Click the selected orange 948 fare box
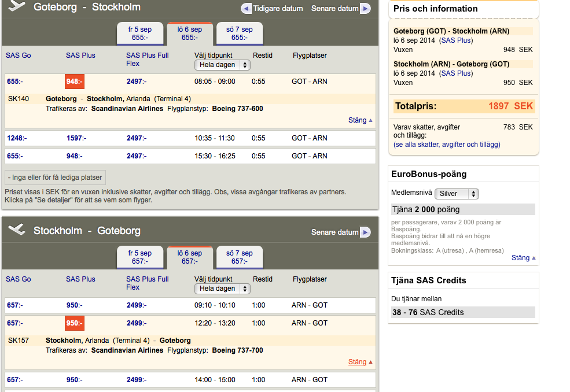This screenshot has width=570, height=392. point(74,82)
